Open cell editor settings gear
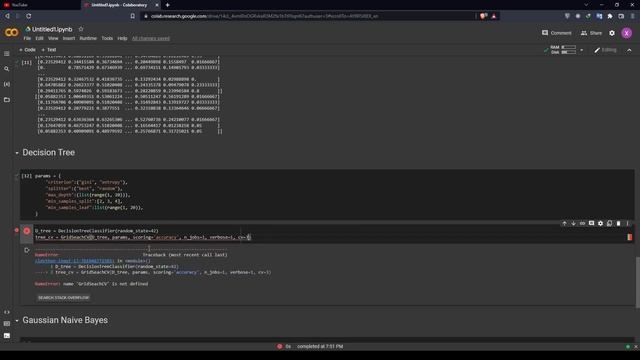This screenshot has width=640, height=360. [600, 224]
